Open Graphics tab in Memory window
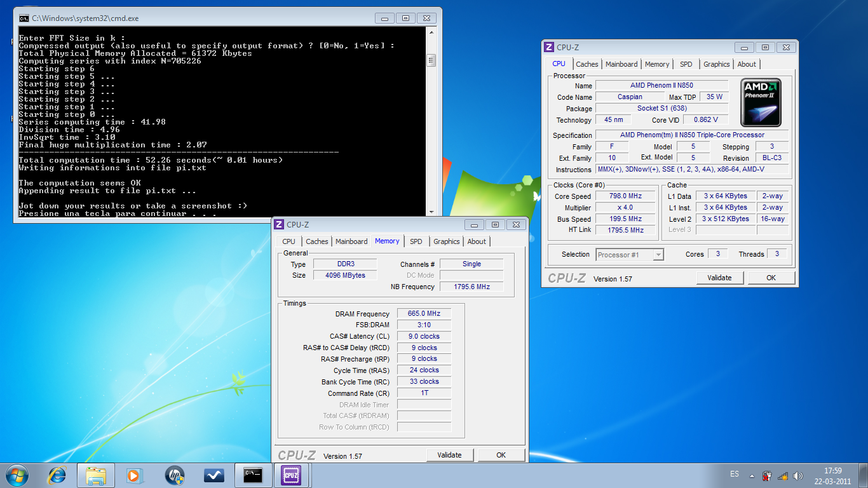Screen dimensions: 868x488 [x=447, y=241]
